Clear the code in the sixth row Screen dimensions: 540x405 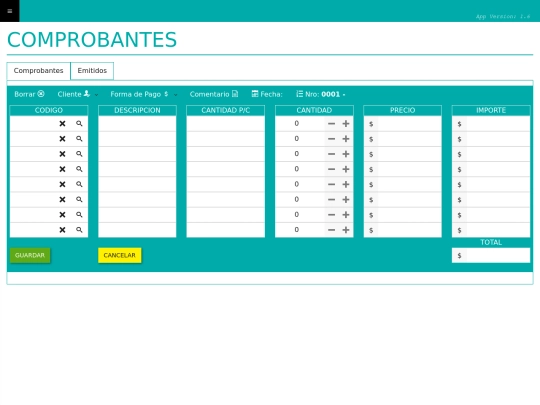(62, 199)
